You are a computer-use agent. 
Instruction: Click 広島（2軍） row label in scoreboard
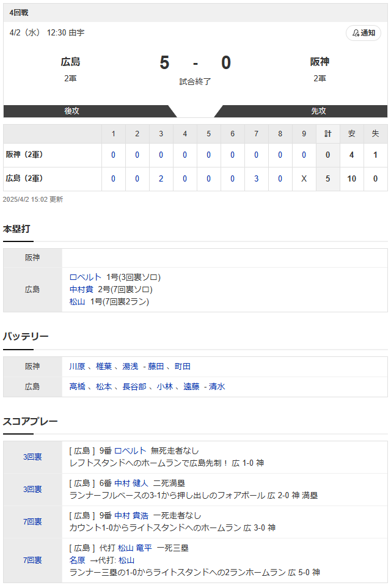point(24,178)
